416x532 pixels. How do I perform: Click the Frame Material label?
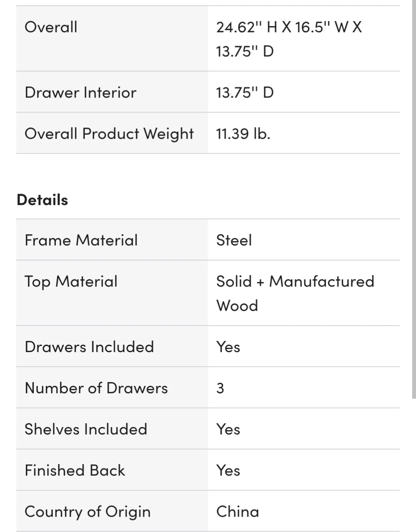click(x=81, y=240)
